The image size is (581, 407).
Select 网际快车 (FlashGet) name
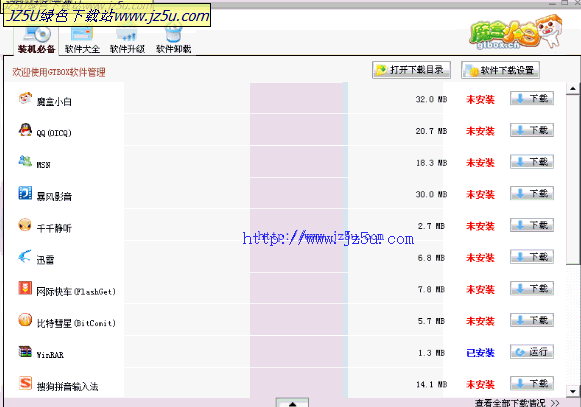[x=76, y=292]
